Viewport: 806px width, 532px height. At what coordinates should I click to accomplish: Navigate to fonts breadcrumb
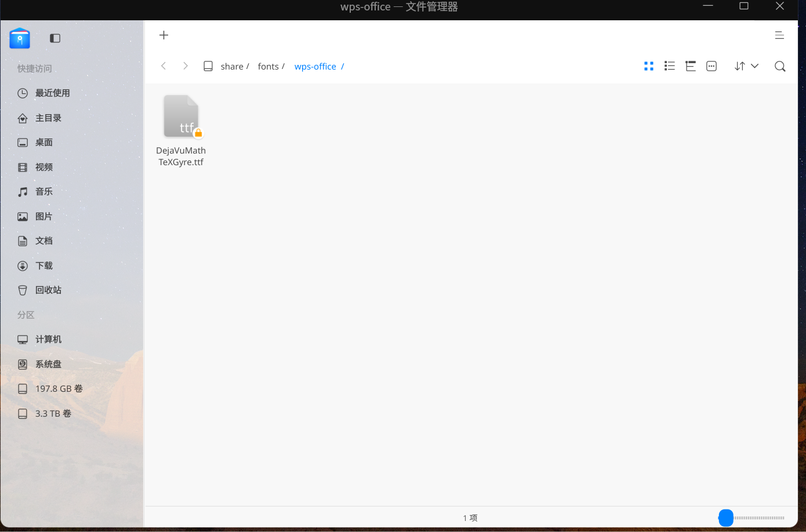(x=268, y=67)
